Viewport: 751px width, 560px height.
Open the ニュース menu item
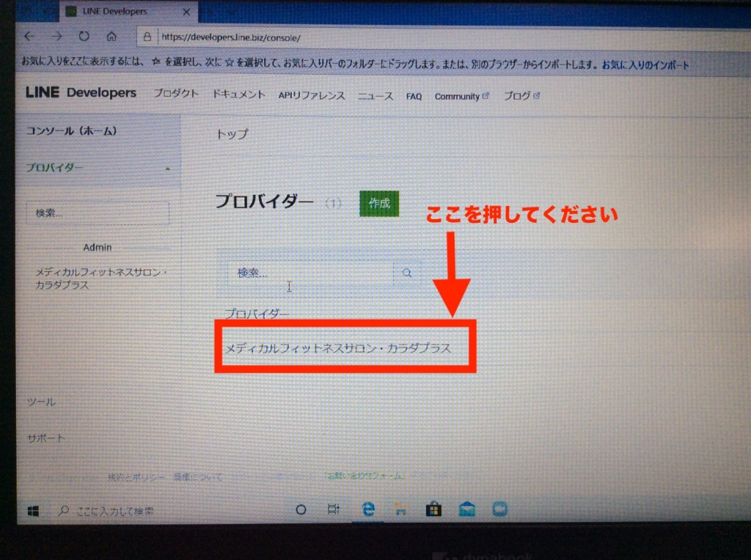375,96
